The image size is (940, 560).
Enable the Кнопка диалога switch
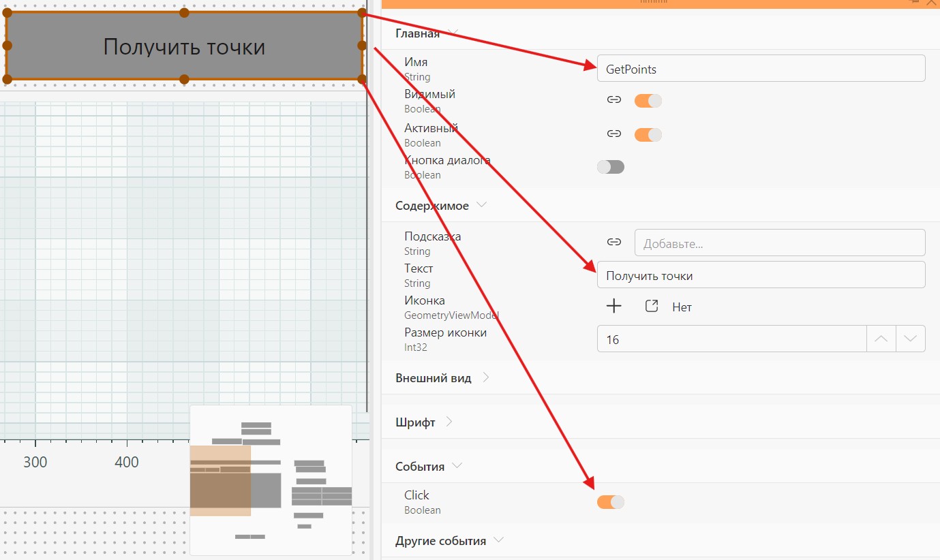(610, 167)
